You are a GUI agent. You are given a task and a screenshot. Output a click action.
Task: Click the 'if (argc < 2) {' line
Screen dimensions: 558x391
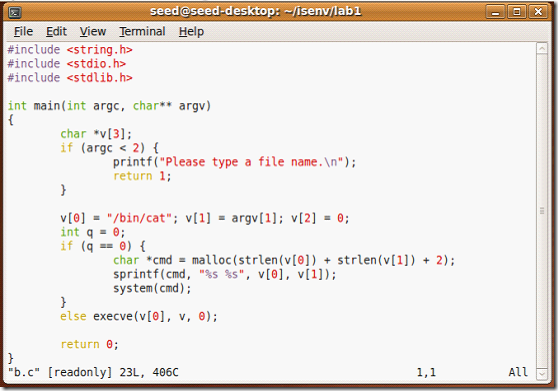point(110,148)
